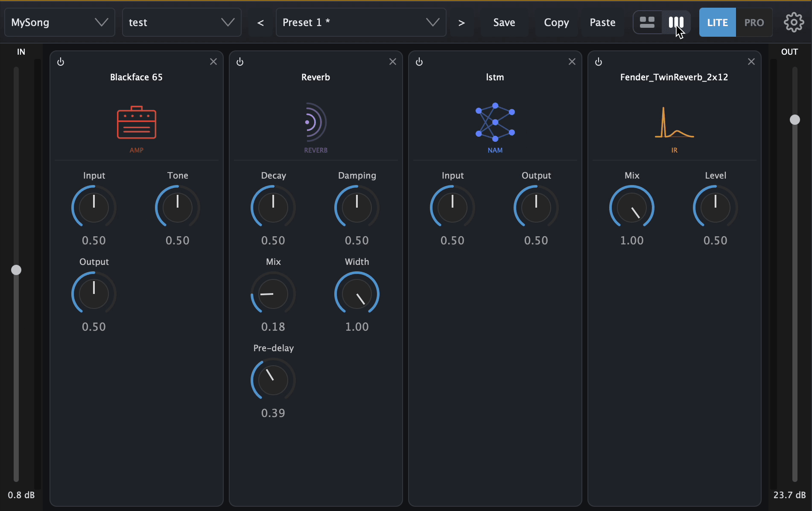
Task: Click the IR Level knob
Action: (716, 207)
